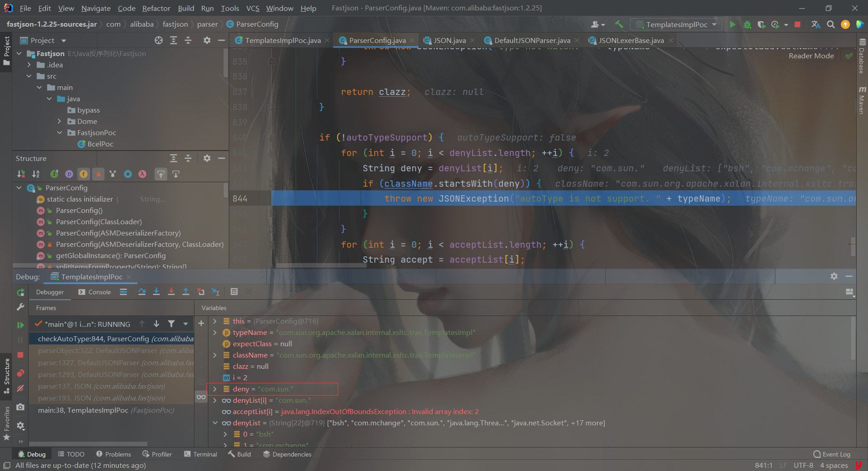Click Step Out in debugger toolbar

(x=186, y=292)
